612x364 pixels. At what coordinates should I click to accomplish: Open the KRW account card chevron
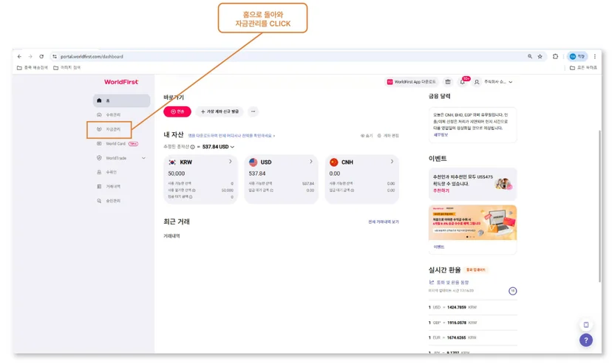click(x=231, y=162)
